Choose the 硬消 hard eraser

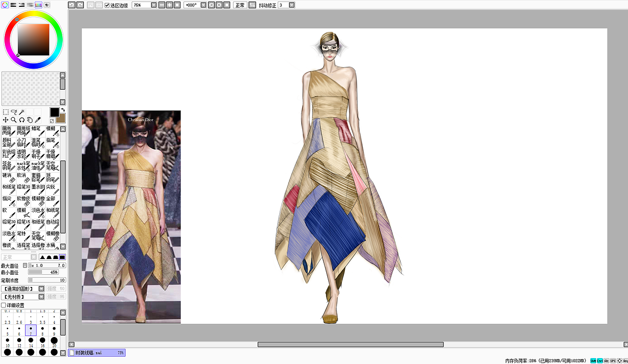8,178
